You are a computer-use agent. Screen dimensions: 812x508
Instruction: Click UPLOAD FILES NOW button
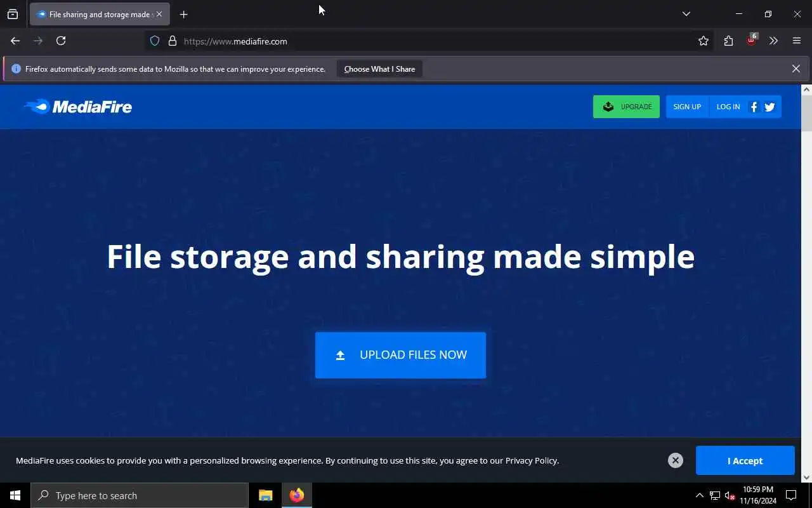400,355
